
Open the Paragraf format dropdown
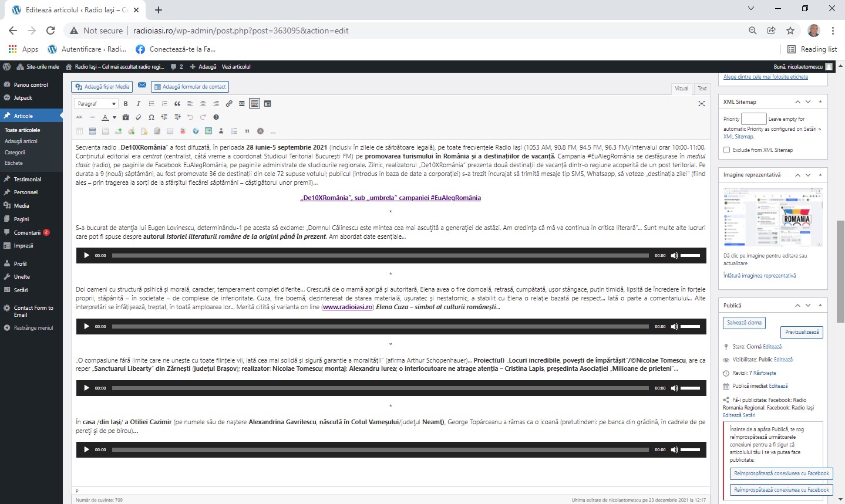[96, 104]
